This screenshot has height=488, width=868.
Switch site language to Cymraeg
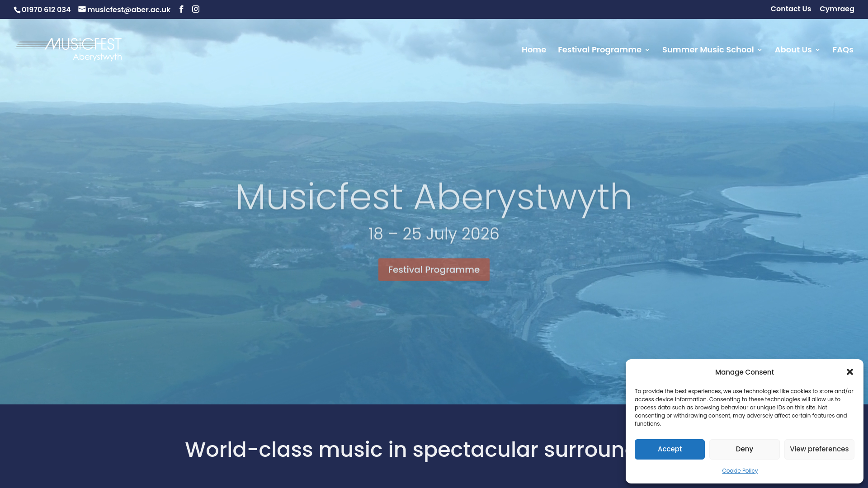pos(837,9)
